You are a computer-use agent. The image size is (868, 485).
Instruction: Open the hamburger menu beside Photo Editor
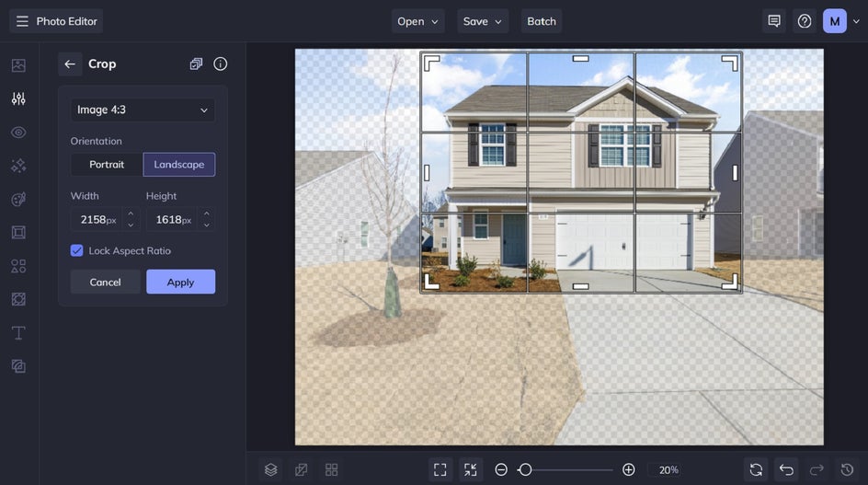22,21
